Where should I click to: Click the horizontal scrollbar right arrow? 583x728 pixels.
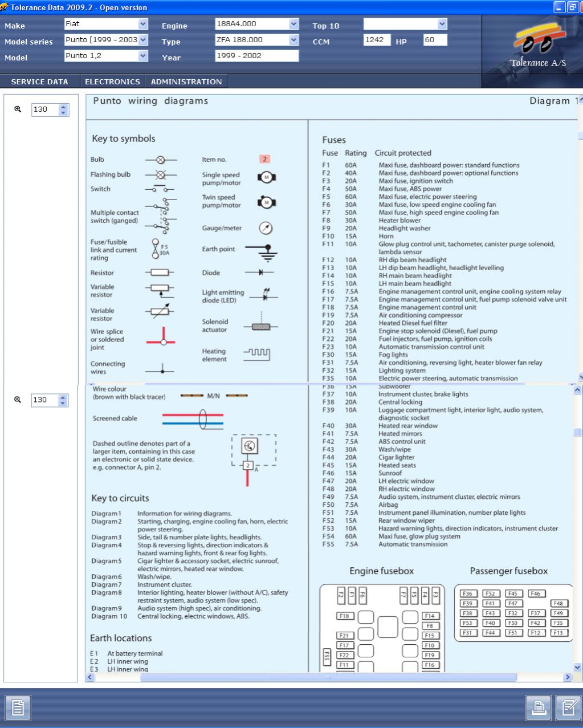[567, 677]
